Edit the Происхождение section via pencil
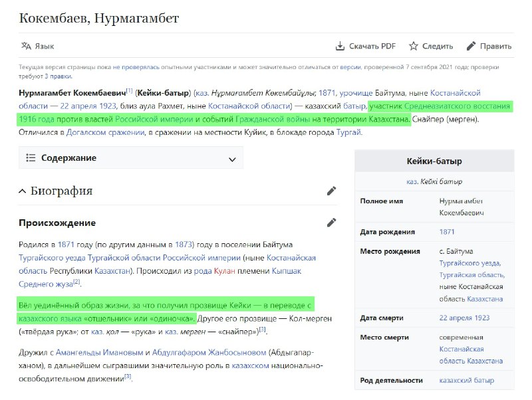This screenshot has width=532, height=400. pos(331,223)
